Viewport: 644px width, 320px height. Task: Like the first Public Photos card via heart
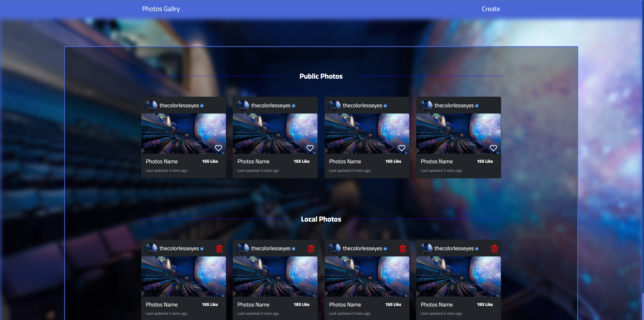pyautogui.click(x=218, y=148)
